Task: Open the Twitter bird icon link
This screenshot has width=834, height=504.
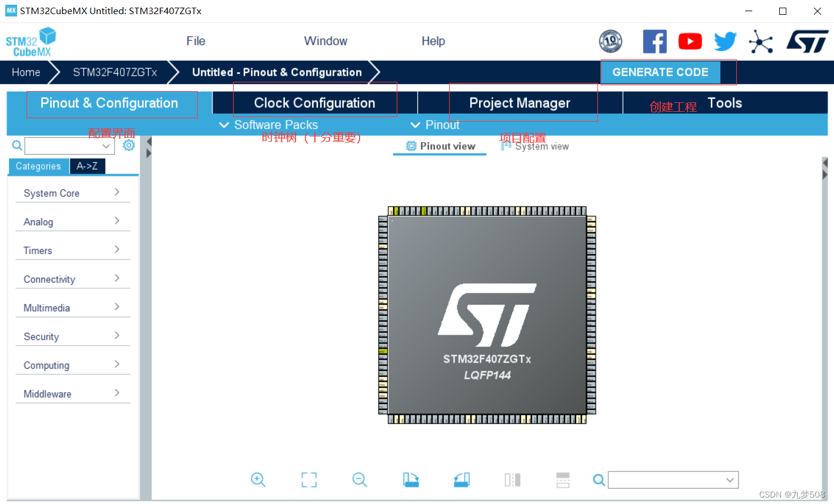Action: tap(725, 41)
